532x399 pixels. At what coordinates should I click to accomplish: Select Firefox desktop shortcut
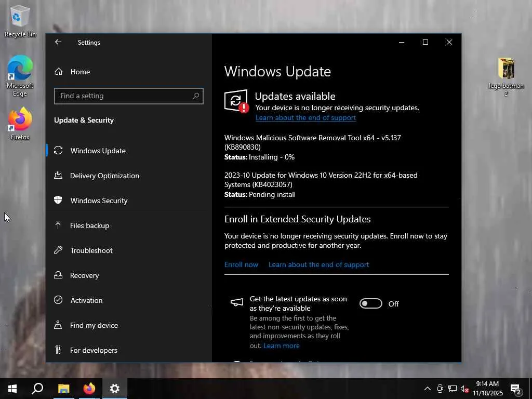click(20, 124)
